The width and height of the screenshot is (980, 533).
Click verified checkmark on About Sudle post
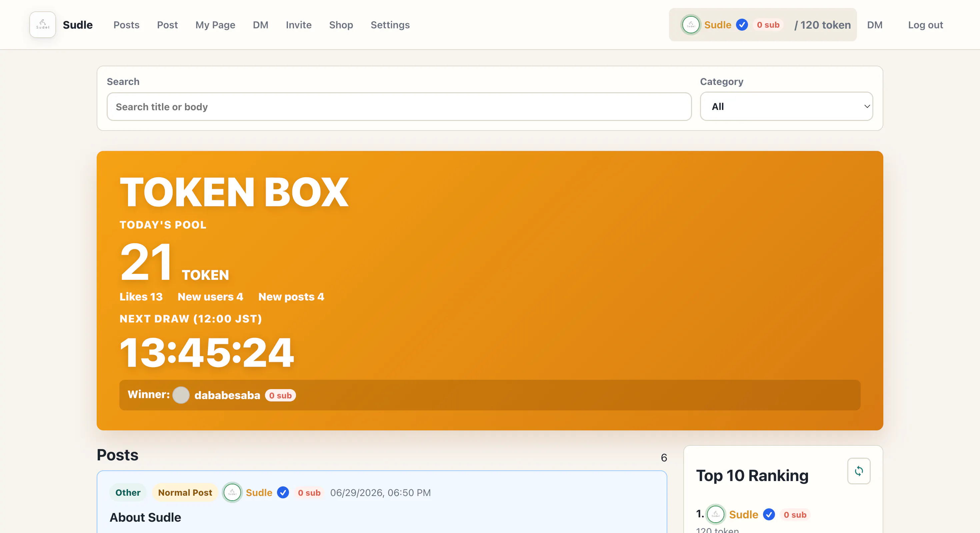283,492
